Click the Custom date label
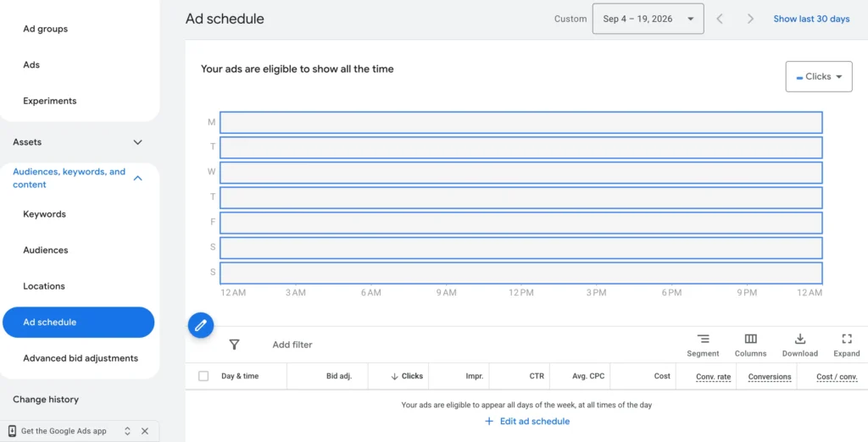Viewport: 868px width, 442px height. (x=570, y=19)
